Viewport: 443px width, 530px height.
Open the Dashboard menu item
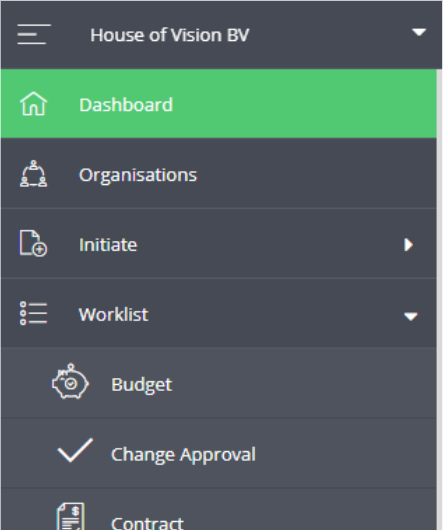click(x=219, y=104)
